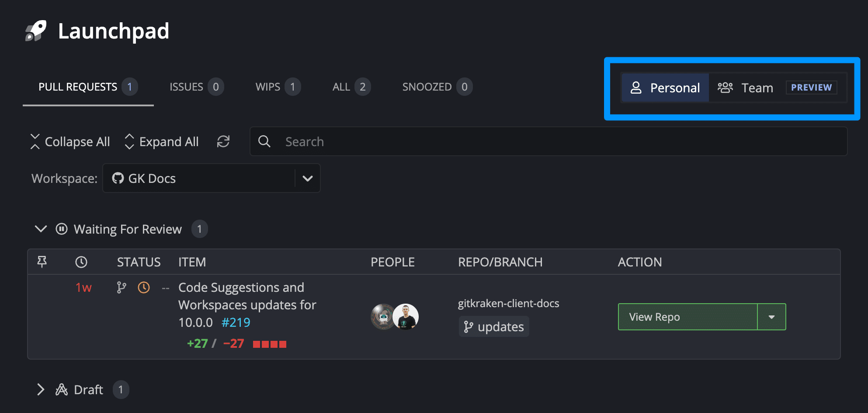Viewport: 868px width, 413px height.
Task: Refresh the Launchpad list
Action: pyautogui.click(x=223, y=141)
